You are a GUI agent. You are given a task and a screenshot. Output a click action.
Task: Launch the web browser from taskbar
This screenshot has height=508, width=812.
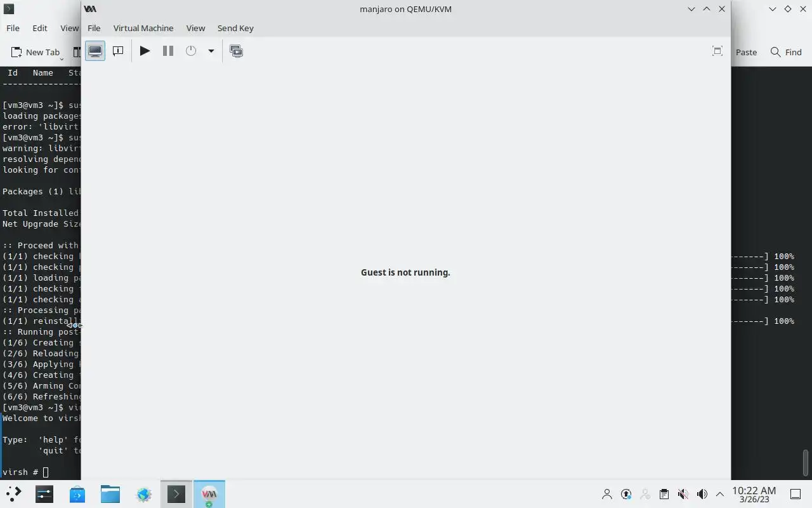pos(144,494)
